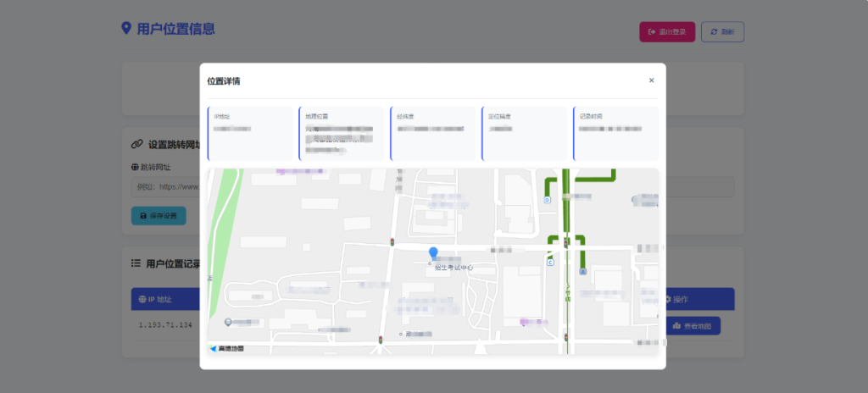Click the 刷新 refresh button
Screen dimensions: 868x393
click(x=722, y=32)
